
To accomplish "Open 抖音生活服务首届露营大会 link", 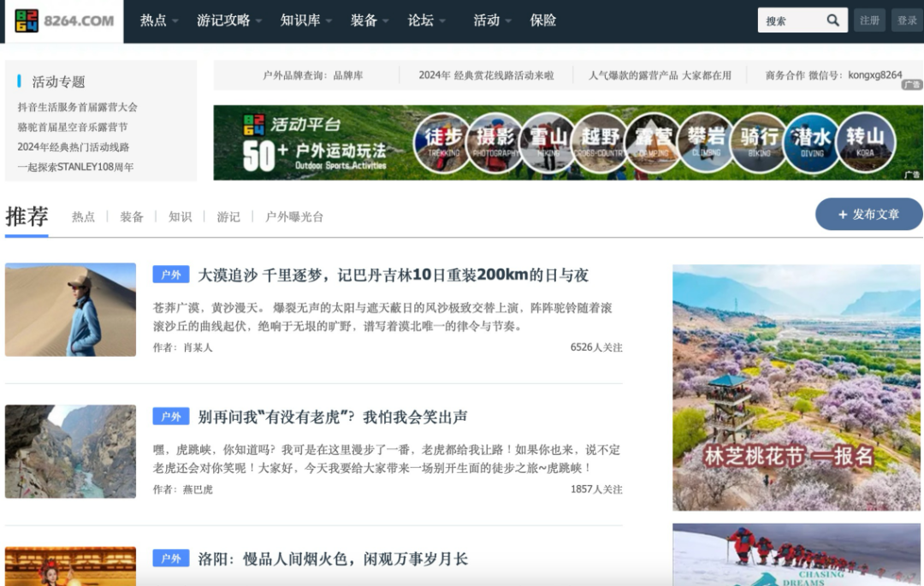I will 77,107.
